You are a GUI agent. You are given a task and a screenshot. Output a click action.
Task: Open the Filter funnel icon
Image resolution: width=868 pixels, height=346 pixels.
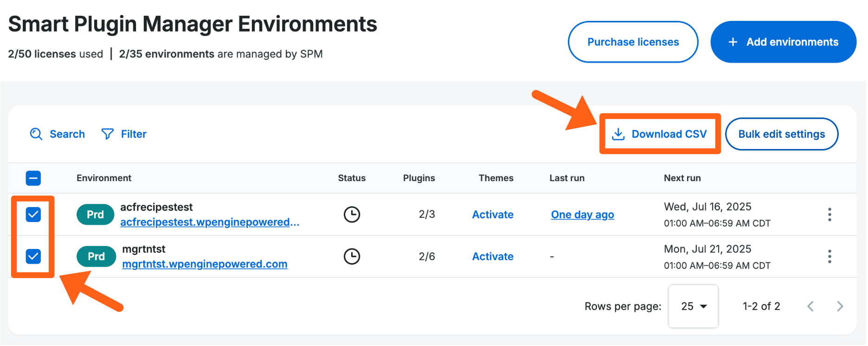pos(108,134)
